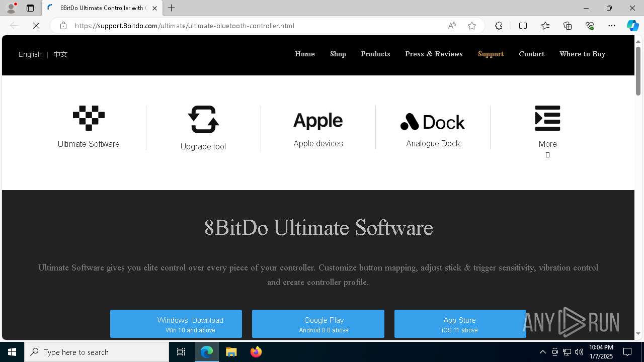Open volume control in system tray
This screenshot has width=644, height=362.
[x=579, y=352]
